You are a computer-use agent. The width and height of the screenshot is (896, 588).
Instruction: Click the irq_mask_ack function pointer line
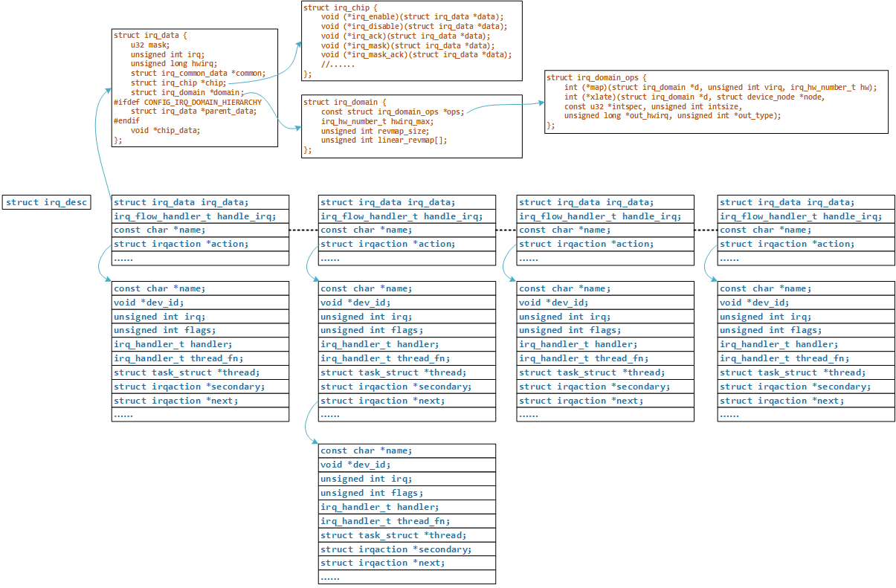point(416,55)
